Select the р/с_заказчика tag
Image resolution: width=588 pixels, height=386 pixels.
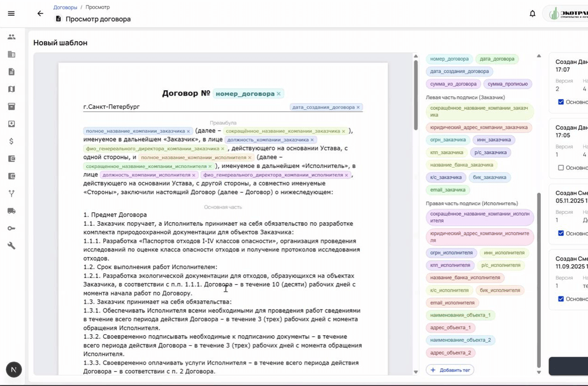click(490, 153)
